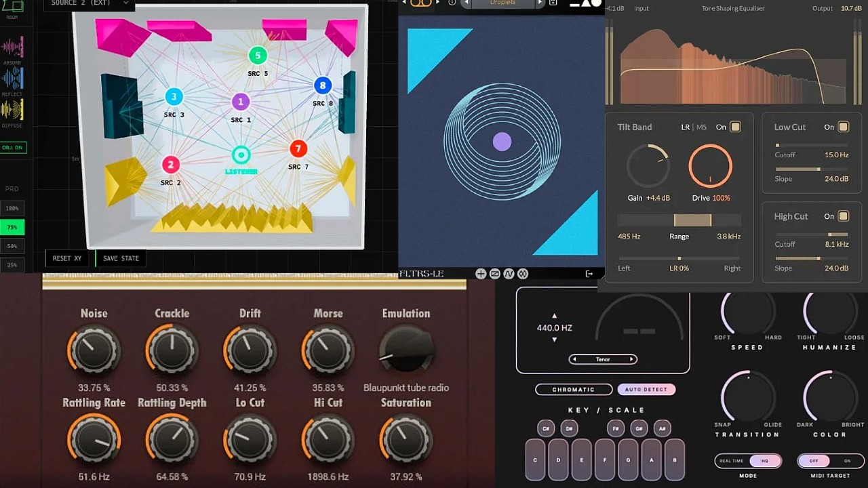This screenshot has height=488, width=868.
Task: Decrease the 440.0 HZ tuning with down arrow
Action: click(555, 340)
